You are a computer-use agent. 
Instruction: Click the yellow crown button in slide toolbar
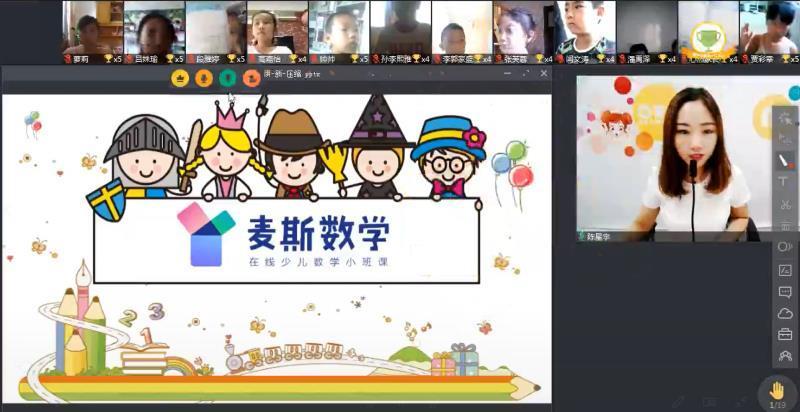pyautogui.click(x=180, y=78)
